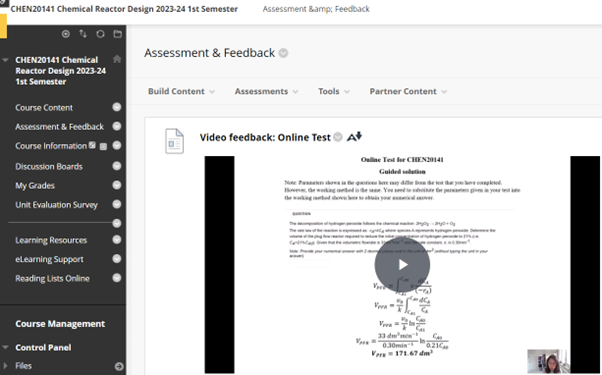Collapse the Control Panel triangle
Screen dimensions: 602x375
point(5,347)
